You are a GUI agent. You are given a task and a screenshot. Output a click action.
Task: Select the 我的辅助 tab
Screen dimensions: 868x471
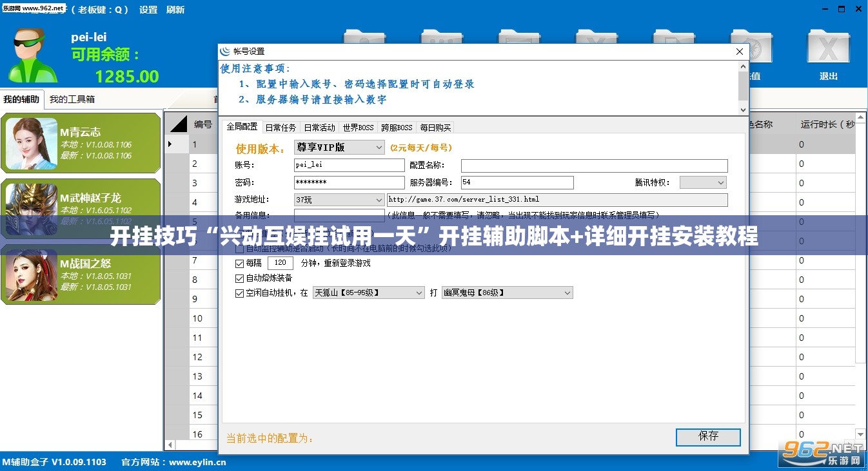point(21,99)
